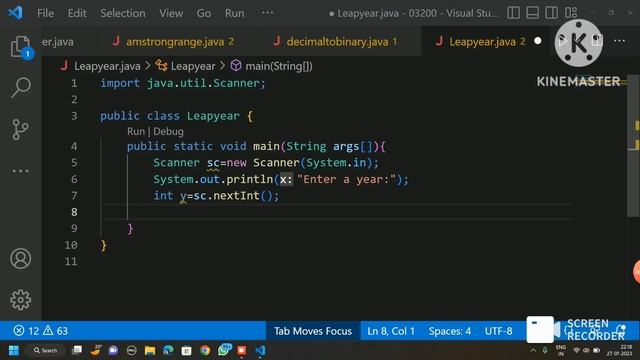Open Microsoft Store from taskbar

(x=187, y=350)
